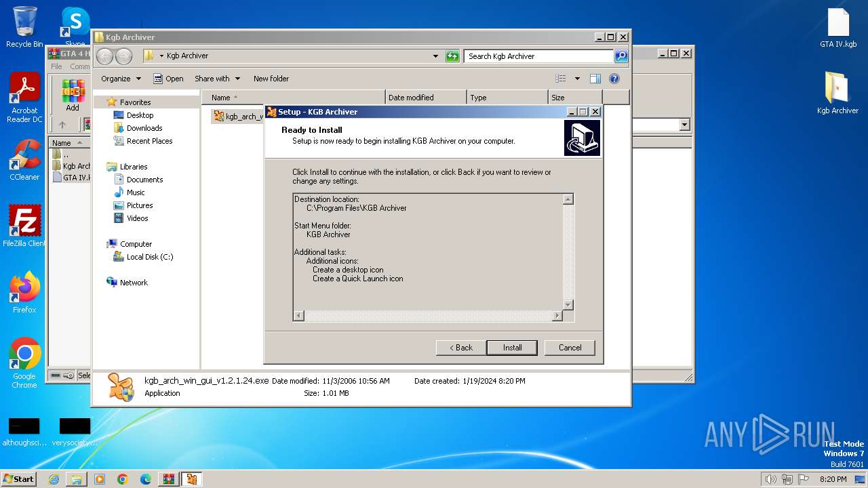Image resolution: width=868 pixels, height=488 pixels.
Task: Click Open in explorer toolbar
Action: [x=168, y=79]
